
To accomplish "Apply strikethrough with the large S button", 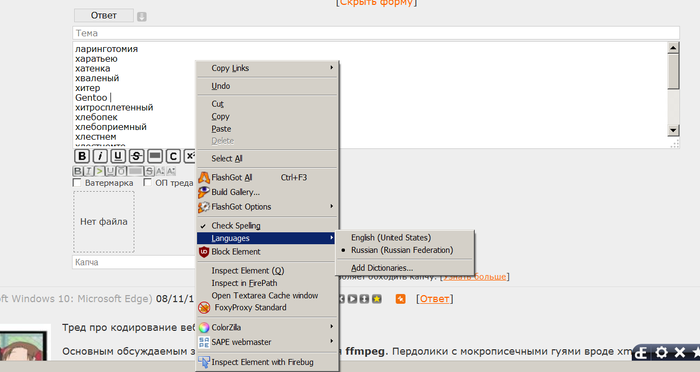I will 136,156.
